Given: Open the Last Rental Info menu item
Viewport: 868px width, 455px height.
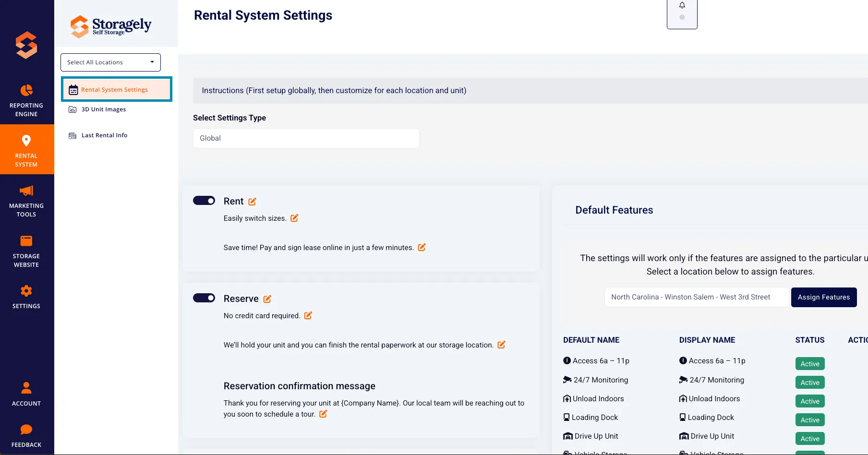Looking at the screenshot, I should click(x=98, y=135).
